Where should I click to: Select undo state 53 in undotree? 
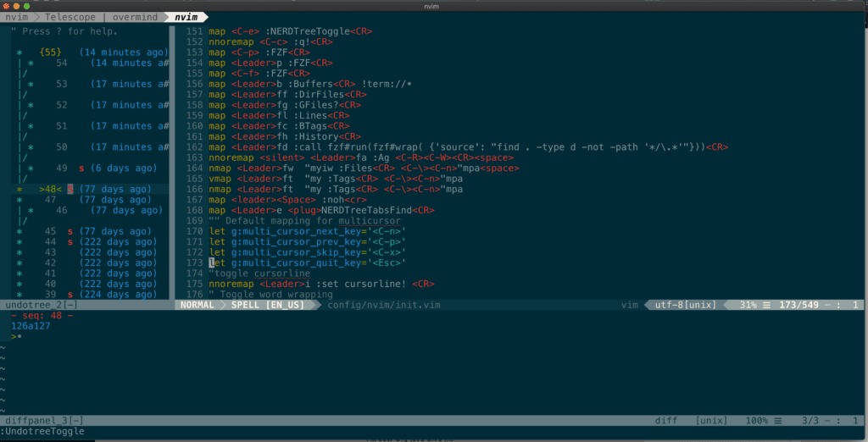click(61, 84)
